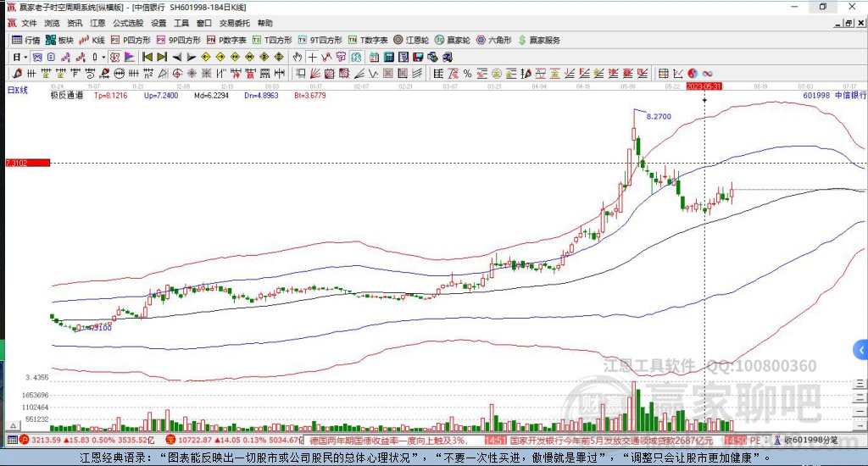Toggle the crosshair cursor tool
This screenshot has width=868, height=466.
313,57
